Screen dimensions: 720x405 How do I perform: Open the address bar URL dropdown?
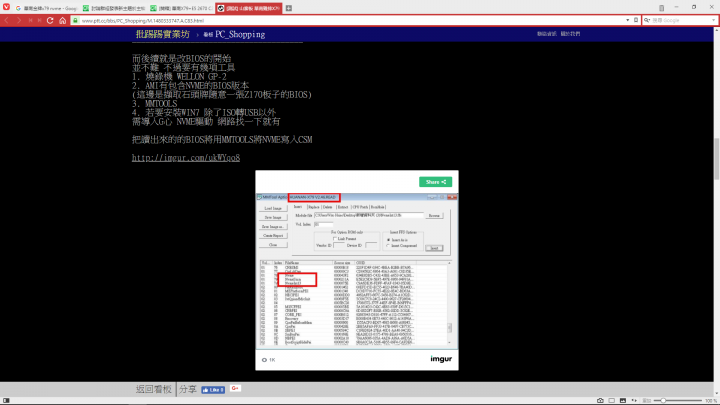(628, 21)
